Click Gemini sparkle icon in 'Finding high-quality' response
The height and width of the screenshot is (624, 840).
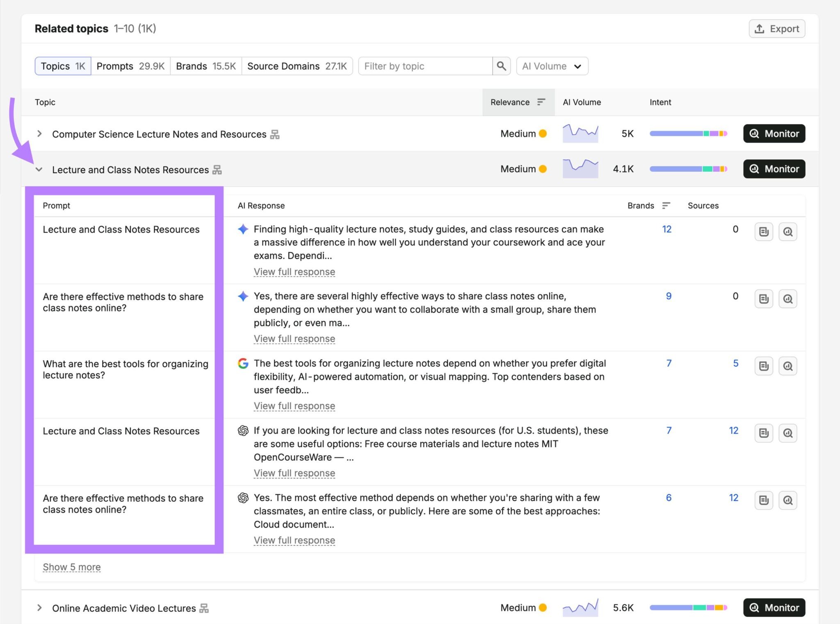[x=243, y=229]
